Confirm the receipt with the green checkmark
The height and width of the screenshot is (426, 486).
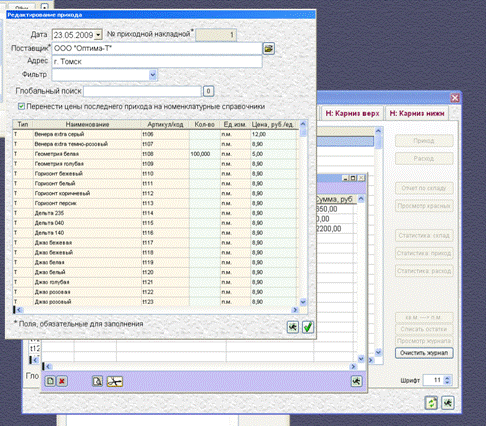[x=308, y=327]
